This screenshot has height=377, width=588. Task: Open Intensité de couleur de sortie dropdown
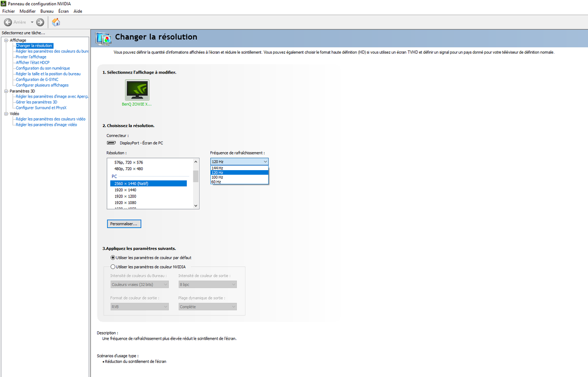tap(208, 285)
